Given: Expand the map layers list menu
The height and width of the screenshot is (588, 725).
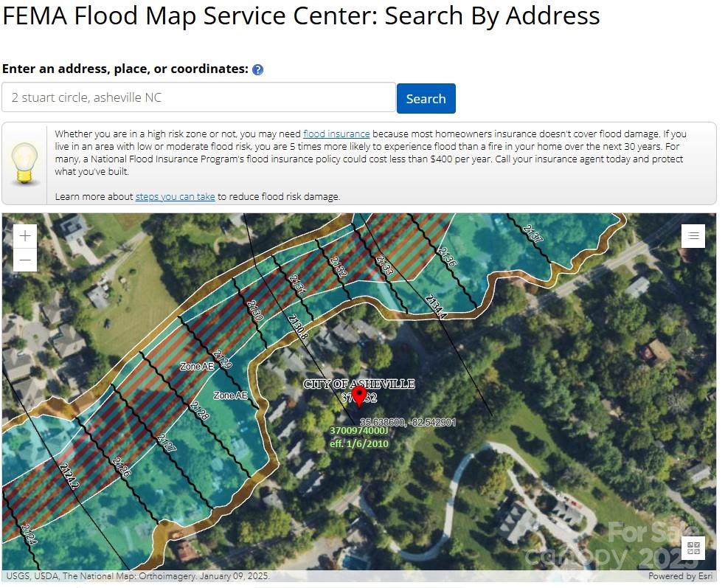Looking at the screenshot, I should [693, 236].
